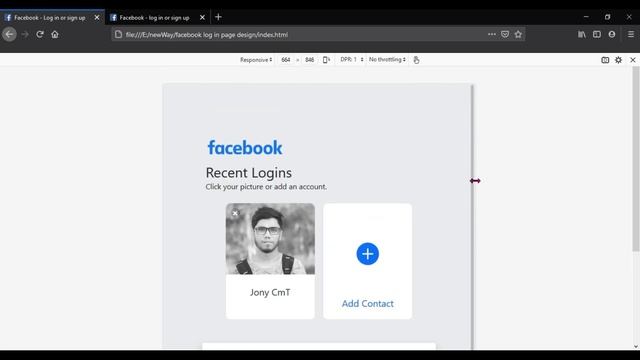Close the second Facebook tab

point(202,18)
